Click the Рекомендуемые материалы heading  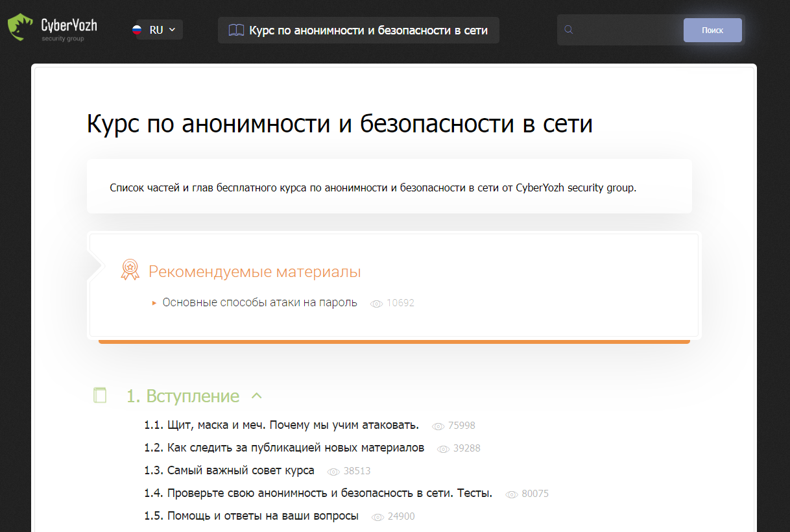tap(255, 272)
